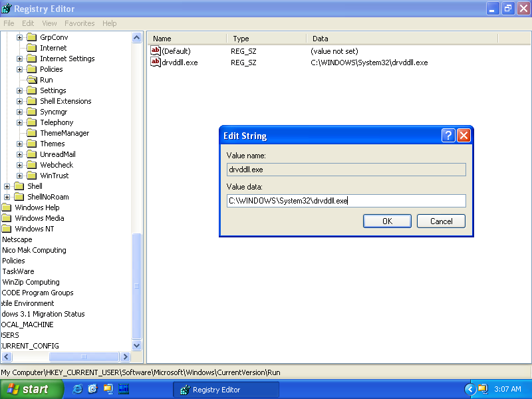Screen dimensions: 532x399
Task: Expand the GrpConv key
Action: coord(20,37)
